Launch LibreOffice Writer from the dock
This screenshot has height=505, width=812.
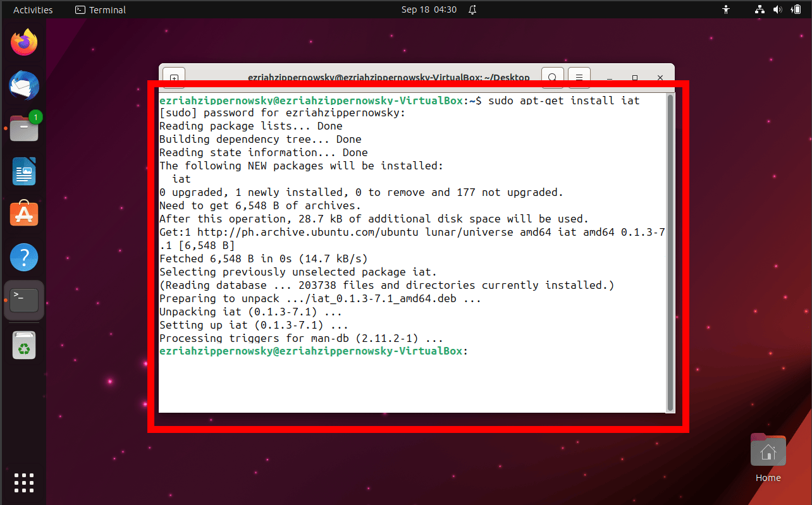point(23,171)
